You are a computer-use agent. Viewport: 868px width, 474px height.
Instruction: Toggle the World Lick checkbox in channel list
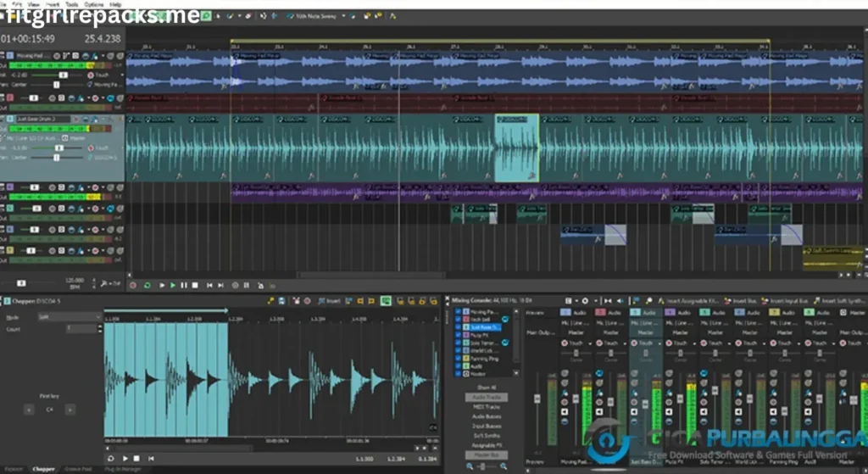tap(458, 350)
